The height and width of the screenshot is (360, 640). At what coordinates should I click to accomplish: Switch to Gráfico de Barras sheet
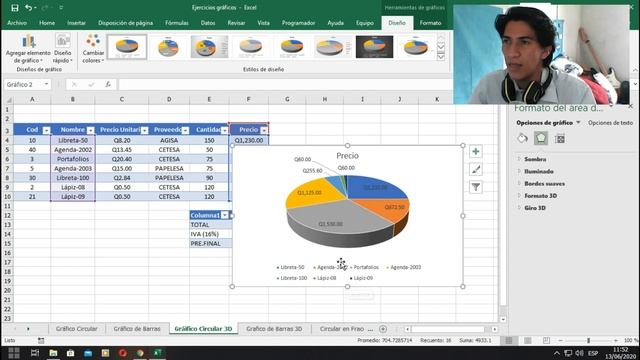pyautogui.click(x=137, y=329)
